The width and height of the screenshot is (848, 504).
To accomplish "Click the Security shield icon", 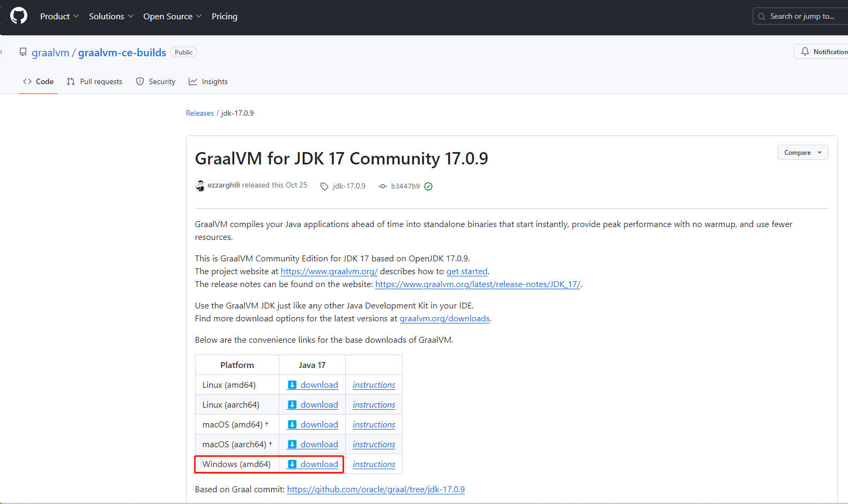I will tap(140, 81).
